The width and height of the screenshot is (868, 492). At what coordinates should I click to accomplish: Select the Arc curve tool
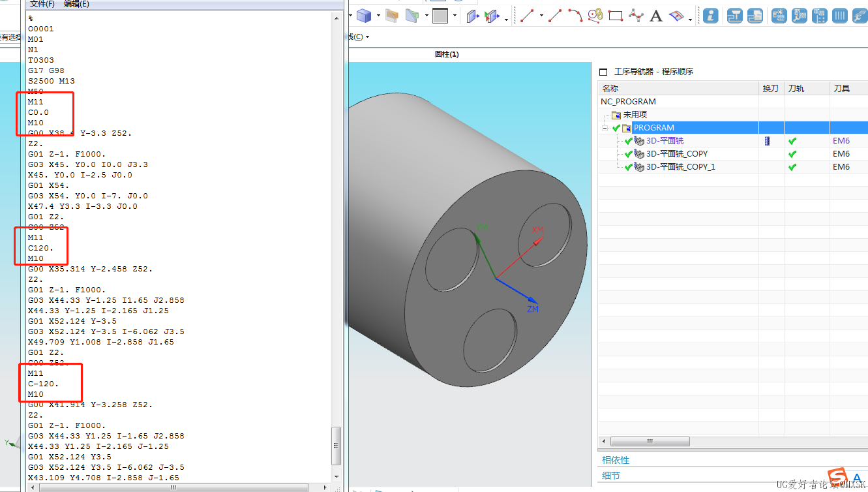click(x=575, y=15)
